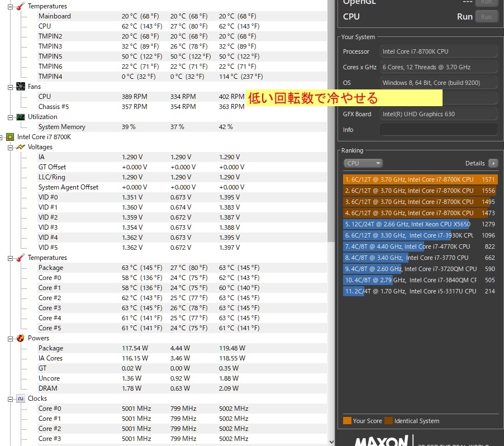Click the OS field Windows 8 64 Bit
The height and width of the screenshot is (446, 504).
click(x=439, y=83)
